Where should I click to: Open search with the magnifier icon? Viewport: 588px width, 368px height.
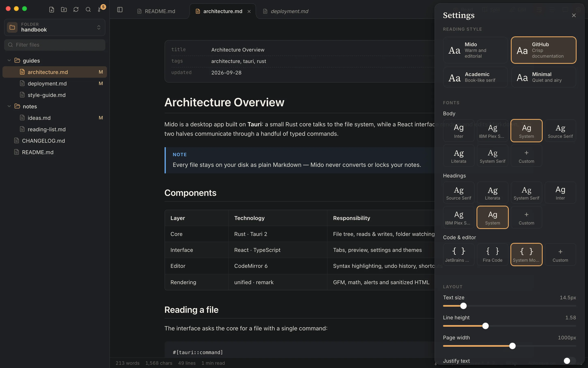coord(88,9)
